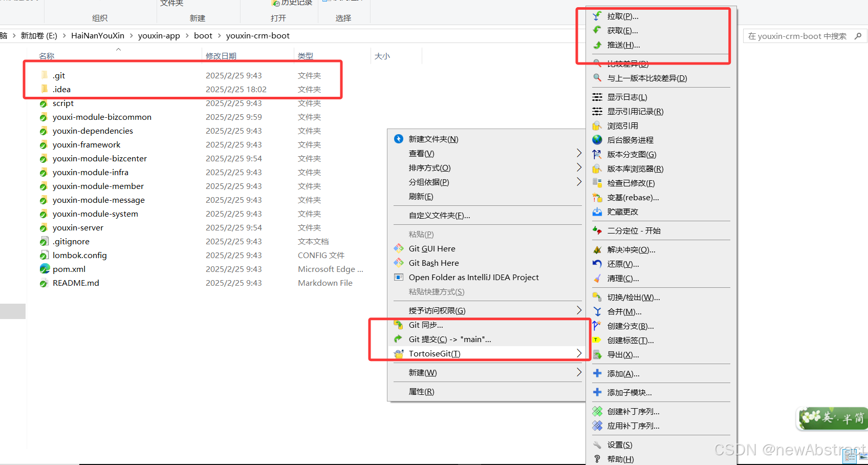Click the 获取(E) fetch option
This screenshot has width=868, height=465.
click(x=620, y=30)
